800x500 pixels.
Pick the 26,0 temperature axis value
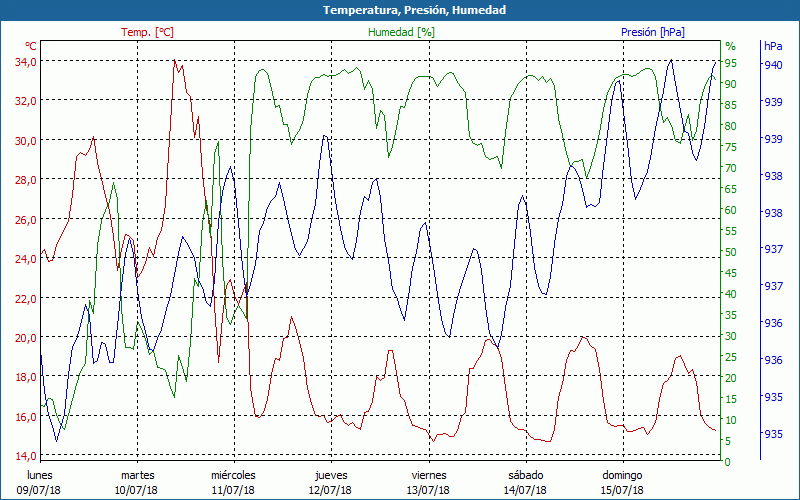pyautogui.click(x=26, y=220)
